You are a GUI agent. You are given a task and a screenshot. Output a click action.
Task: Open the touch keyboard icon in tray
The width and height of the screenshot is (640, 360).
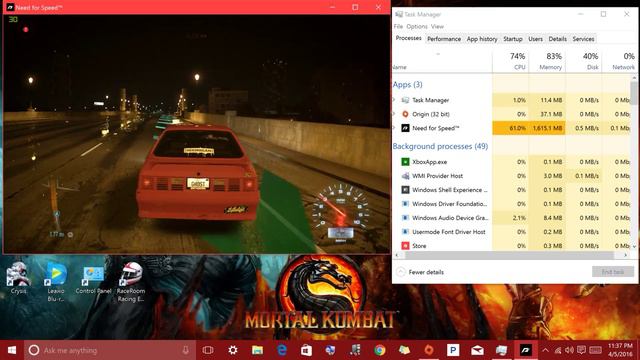tap(595, 350)
